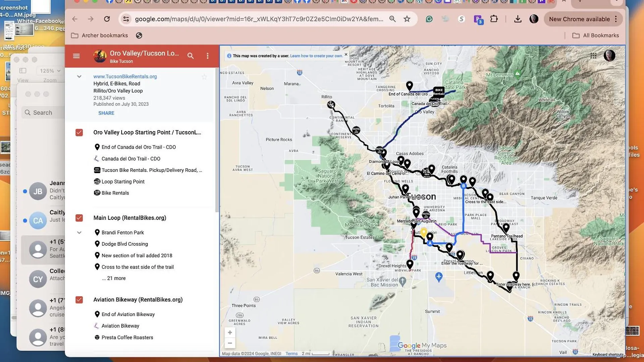
Task: Click the map zoom in plus button
Action: 230,333
